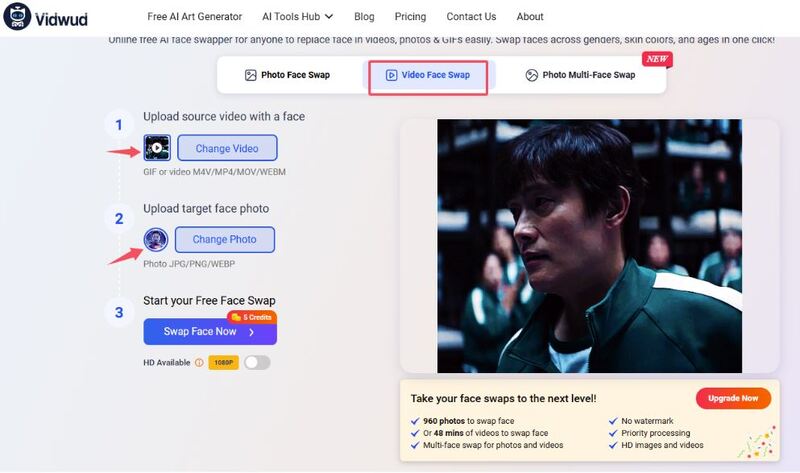Click the 'Priority processing' text
Viewport: 800px width, 473px height.
[x=656, y=433]
